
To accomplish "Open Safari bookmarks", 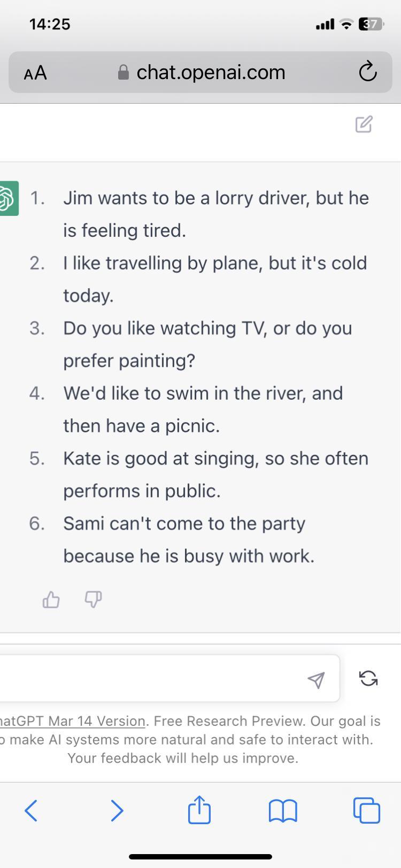I will point(283,811).
